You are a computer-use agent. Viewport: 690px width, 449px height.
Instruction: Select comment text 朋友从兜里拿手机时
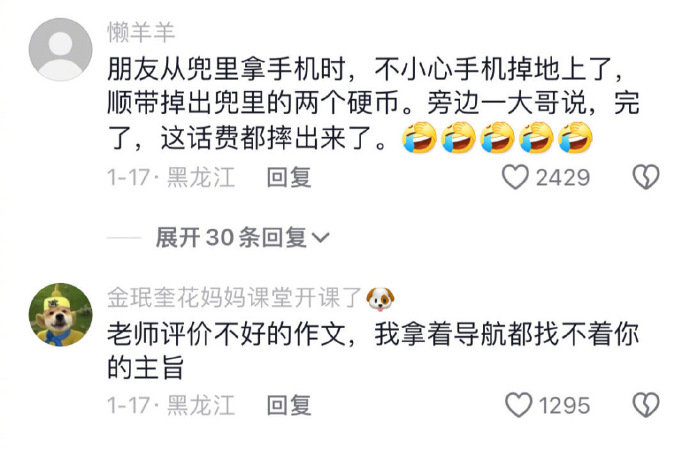click(226, 70)
